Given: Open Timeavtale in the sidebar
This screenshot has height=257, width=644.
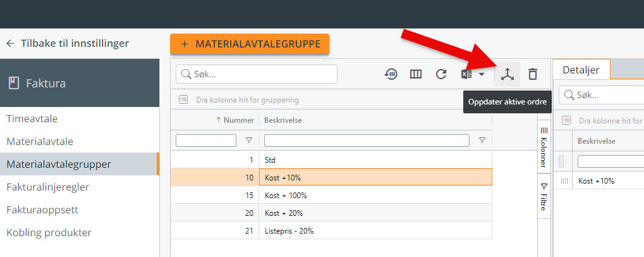Looking at the screenshot, I should [x=32, y=119].
